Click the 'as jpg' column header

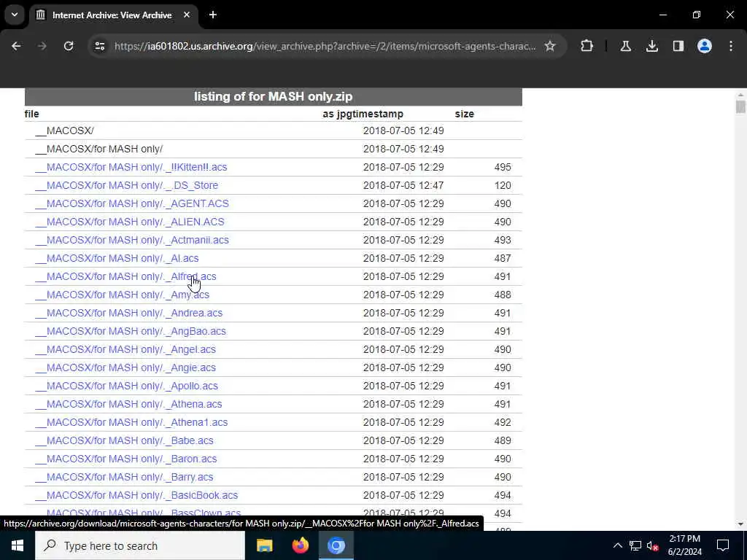337,114
